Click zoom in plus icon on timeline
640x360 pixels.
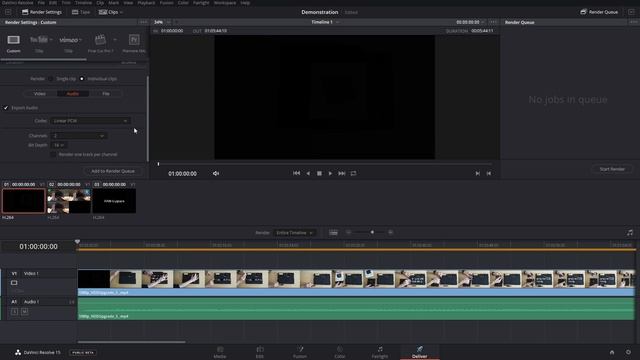click(391, 232)
